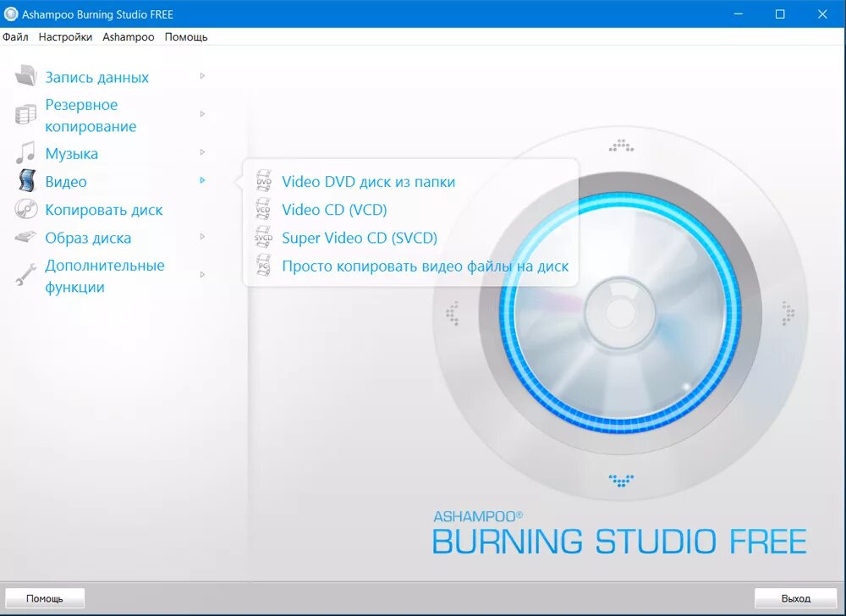Choose Просто копировать видео файлы на диск

point(426,266)
